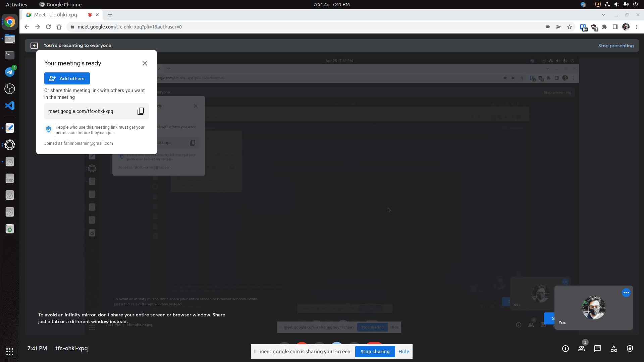The image size is (644, 362).
Task: Show Applications grid in dock
Action: [x=10, y=351]
